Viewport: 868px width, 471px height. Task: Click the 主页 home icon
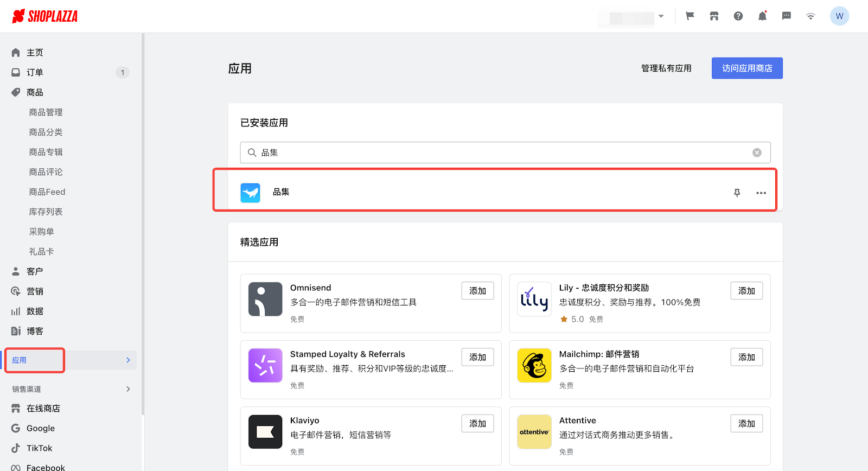pyautogui.click(x=16, y=53)
